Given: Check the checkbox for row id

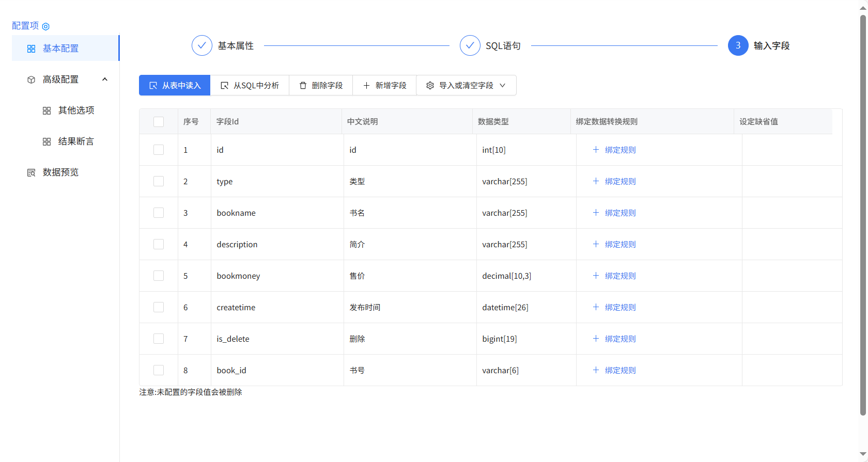Looking at the screenshot, I should click(x=159, y=150).
